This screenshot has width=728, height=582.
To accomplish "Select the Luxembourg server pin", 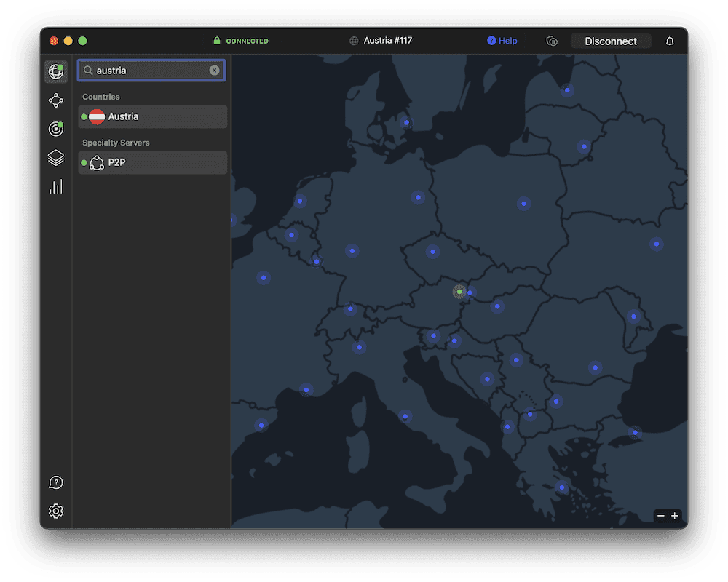I will 317,261.
